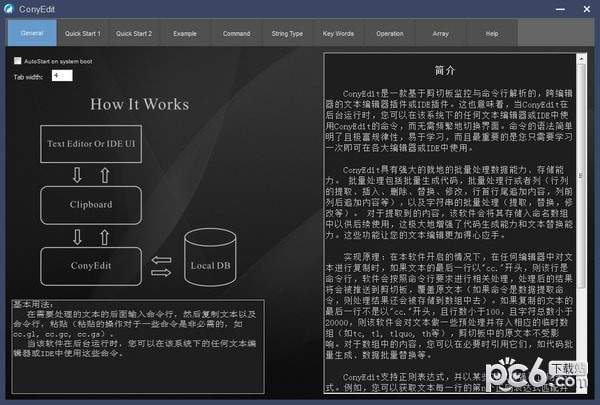Viewport: 600px width, 405px height.
Task: Open the Quick Start 2 tab
Action: coord(134,33)
